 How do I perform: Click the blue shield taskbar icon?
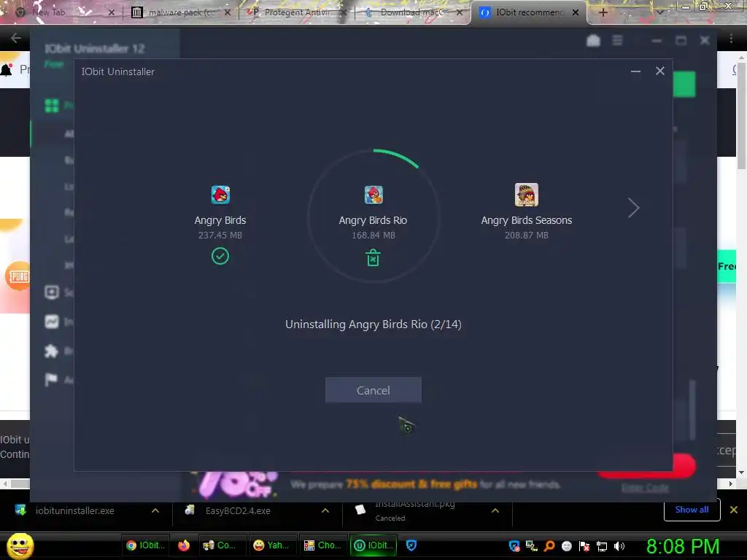click(411, 545)
